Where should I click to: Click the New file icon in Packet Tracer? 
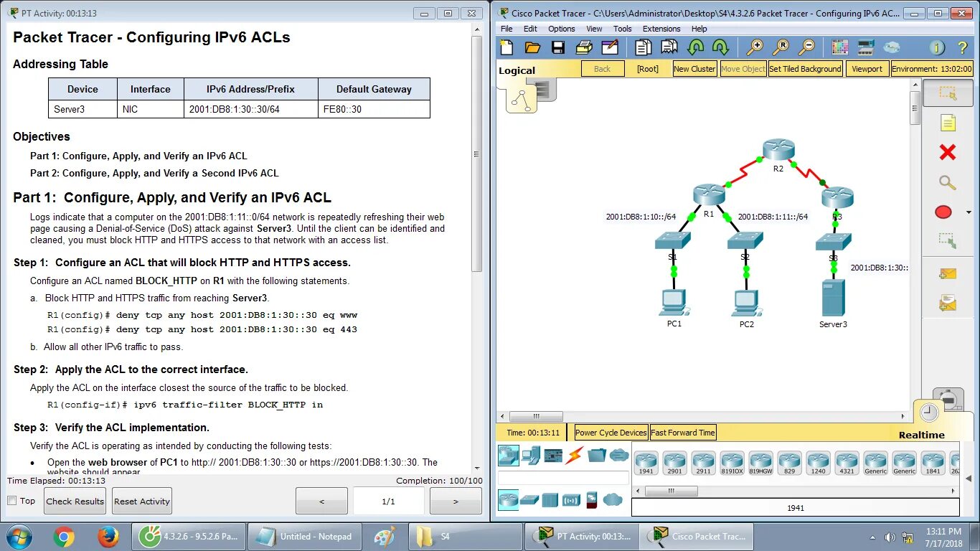point(507,48)
